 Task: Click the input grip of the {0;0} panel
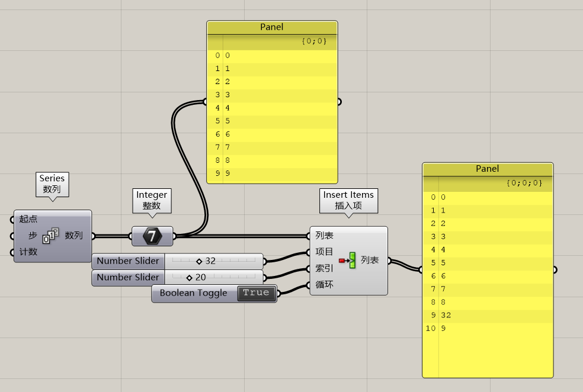pos(205,102)
